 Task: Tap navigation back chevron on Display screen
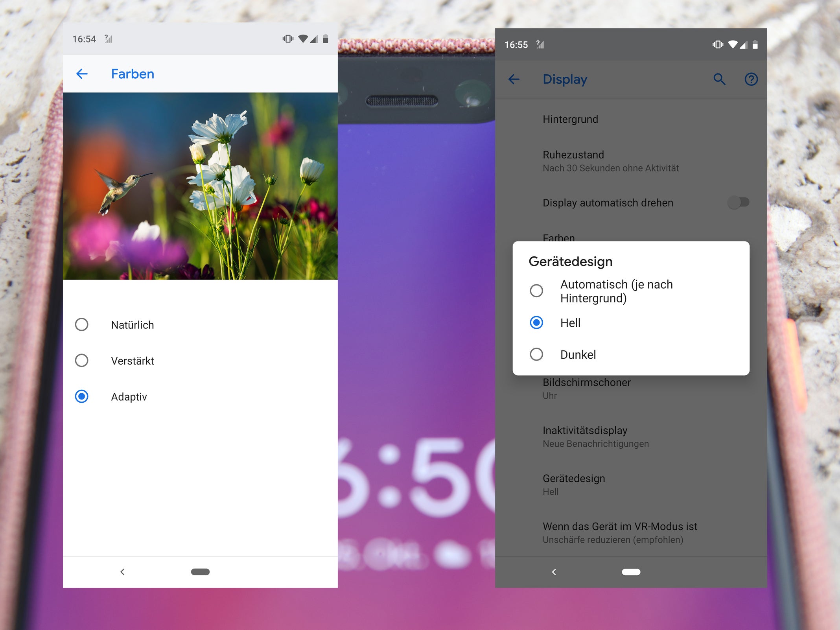coord(554,572)
